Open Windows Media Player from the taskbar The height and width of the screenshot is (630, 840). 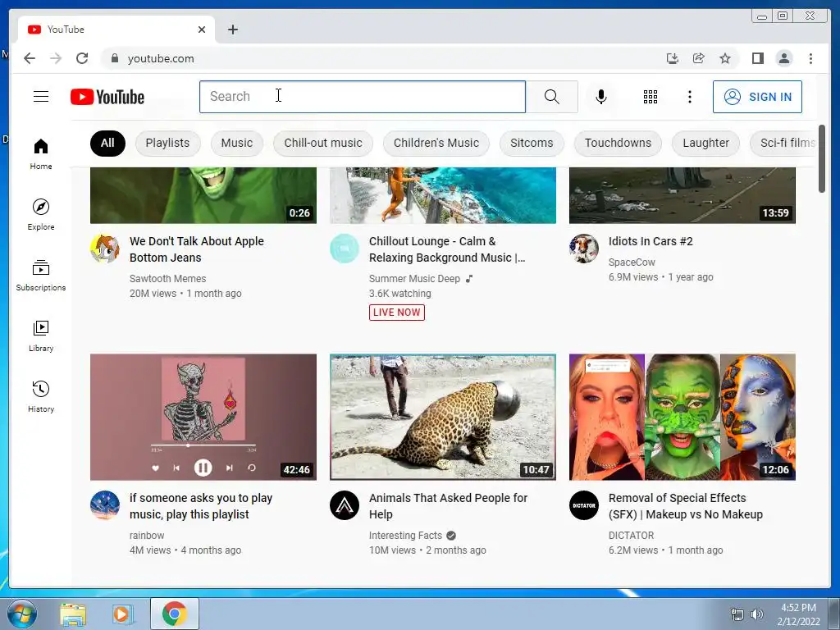pos(123,614)
